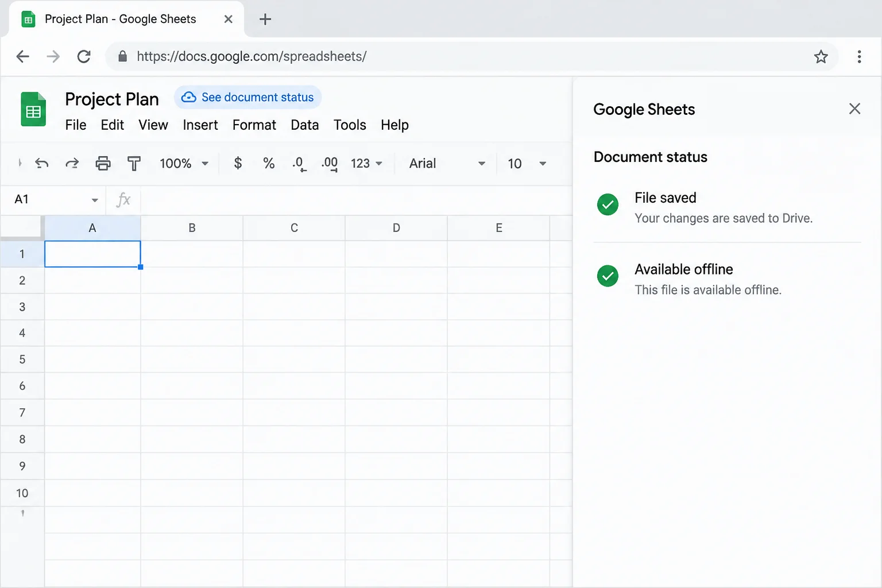Viewport: 882px width, 588px height.
Task: Expand the A1 name box dropdown
Action: (x=95, y=200)
